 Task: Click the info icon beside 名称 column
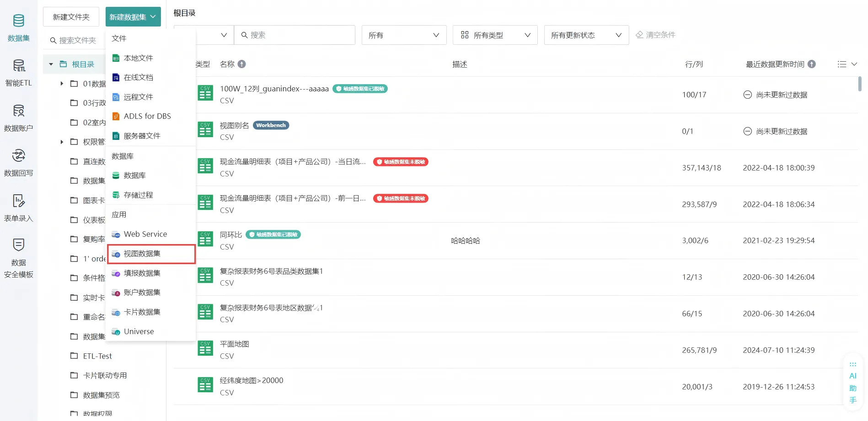click(242, 64)
